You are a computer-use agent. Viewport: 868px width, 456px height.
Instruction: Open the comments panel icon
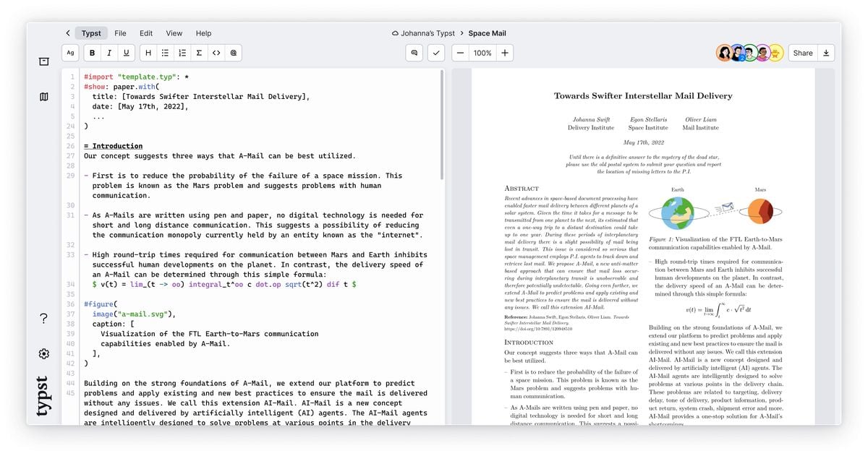coord(414,53)
